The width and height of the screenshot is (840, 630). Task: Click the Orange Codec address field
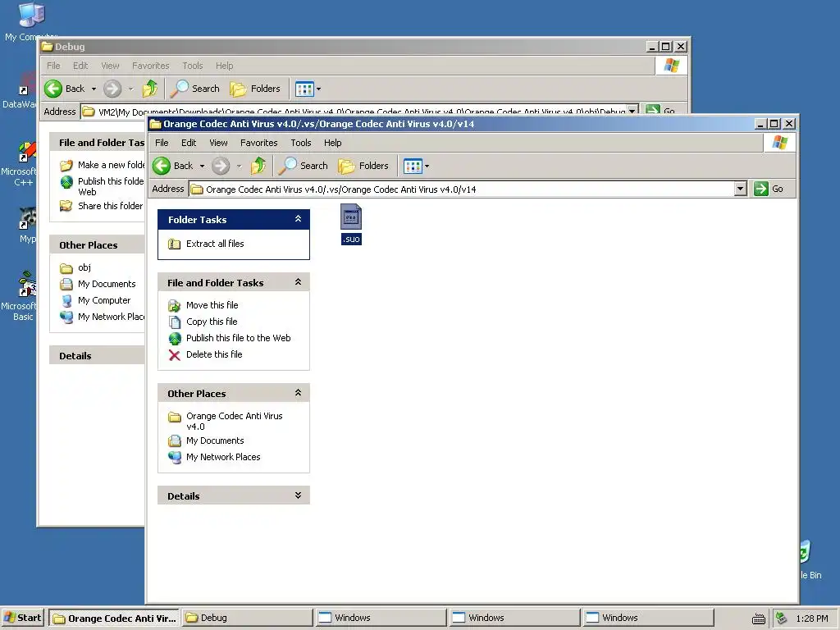click(x=463, y=189)
